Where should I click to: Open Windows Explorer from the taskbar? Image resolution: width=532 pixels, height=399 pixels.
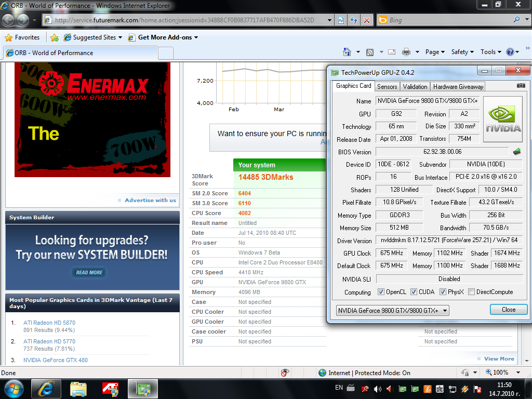(78, 389)
